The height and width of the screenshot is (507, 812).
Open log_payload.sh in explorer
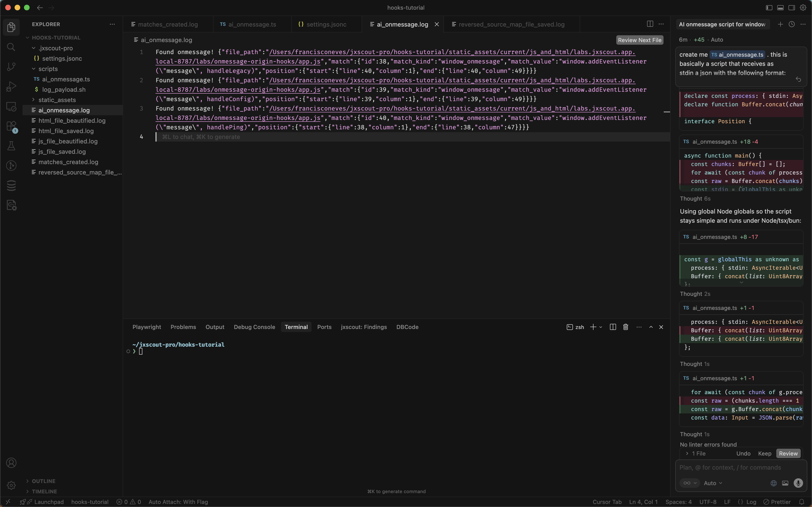(x=64, y=90)
